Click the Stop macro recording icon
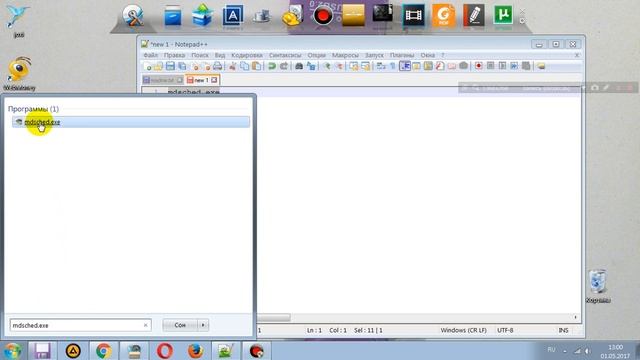Image resolution: width=640 pixels, height=360 pixels. (x=491, y=66)
